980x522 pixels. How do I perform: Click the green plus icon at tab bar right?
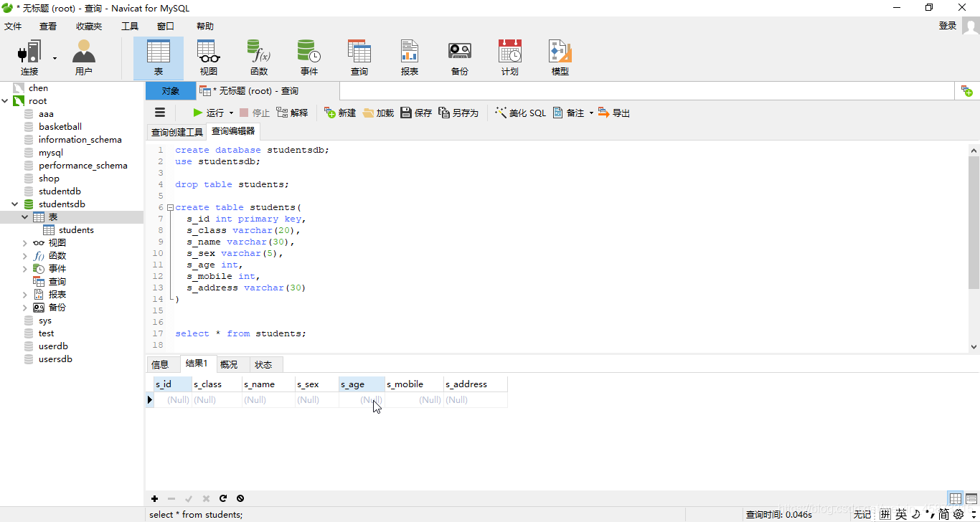(x=966, y=91)
